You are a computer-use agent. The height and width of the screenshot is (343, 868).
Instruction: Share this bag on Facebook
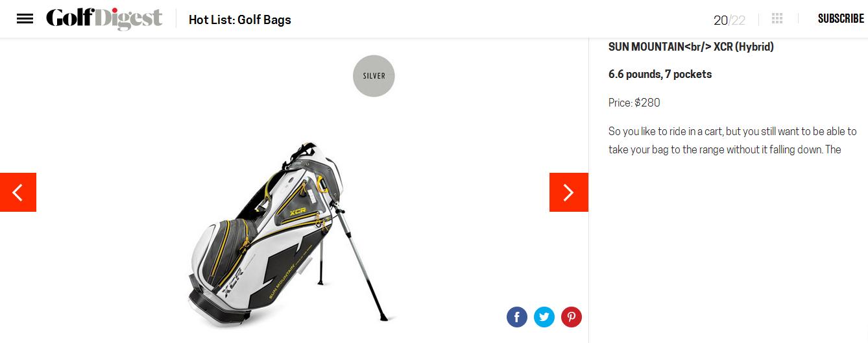click(x=517, y=317)
